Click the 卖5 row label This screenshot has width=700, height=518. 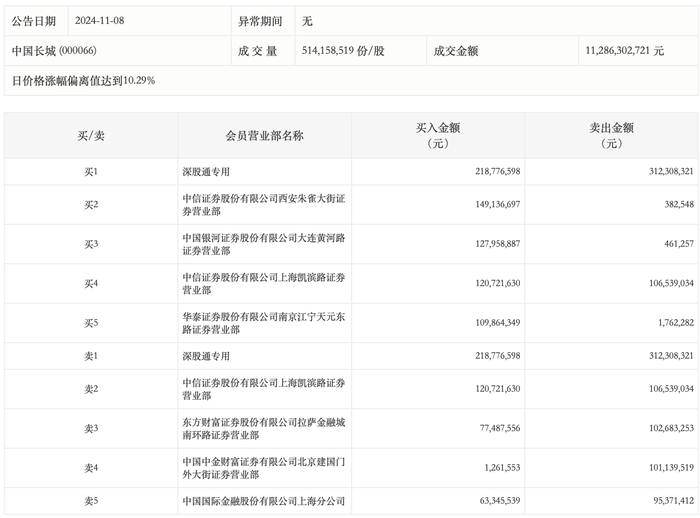click(x=91, y=501)
